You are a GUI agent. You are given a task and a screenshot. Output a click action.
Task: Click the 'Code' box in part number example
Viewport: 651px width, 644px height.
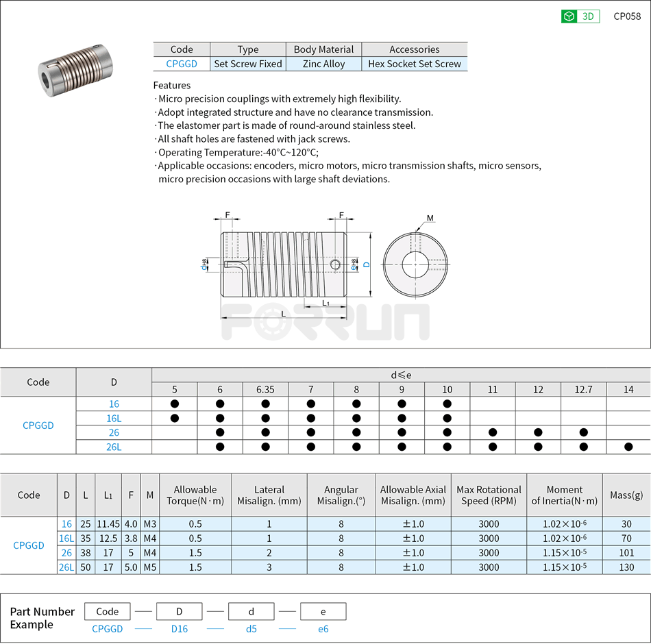coord(108,612)
